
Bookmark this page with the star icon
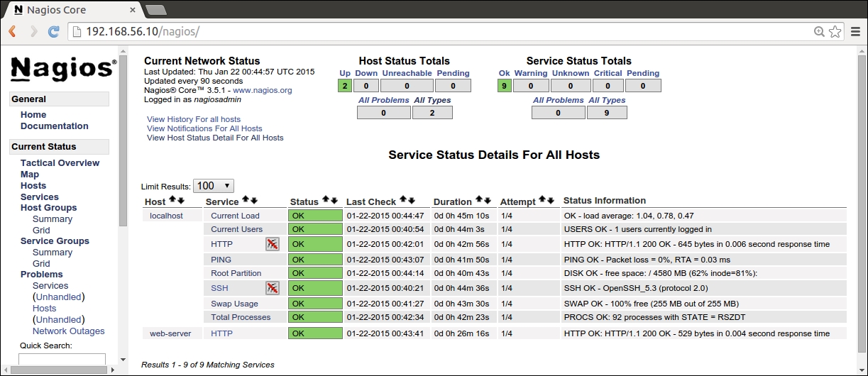(835, 32)
